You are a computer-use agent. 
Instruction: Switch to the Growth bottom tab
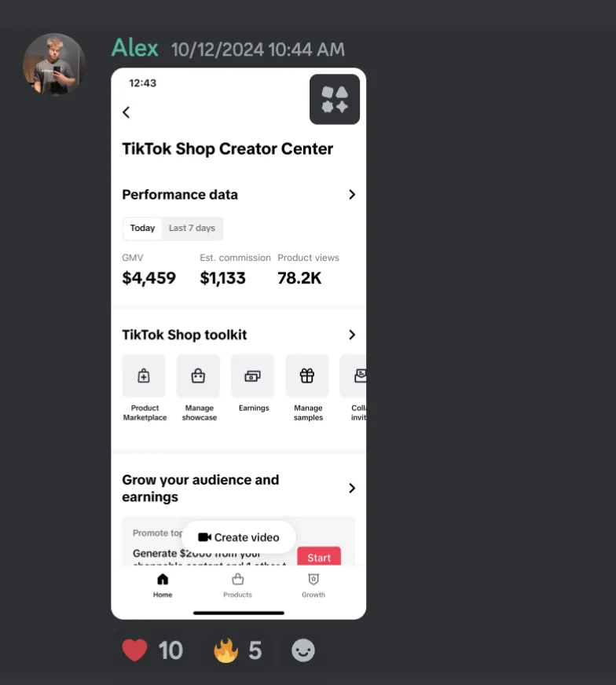[313, 586]
